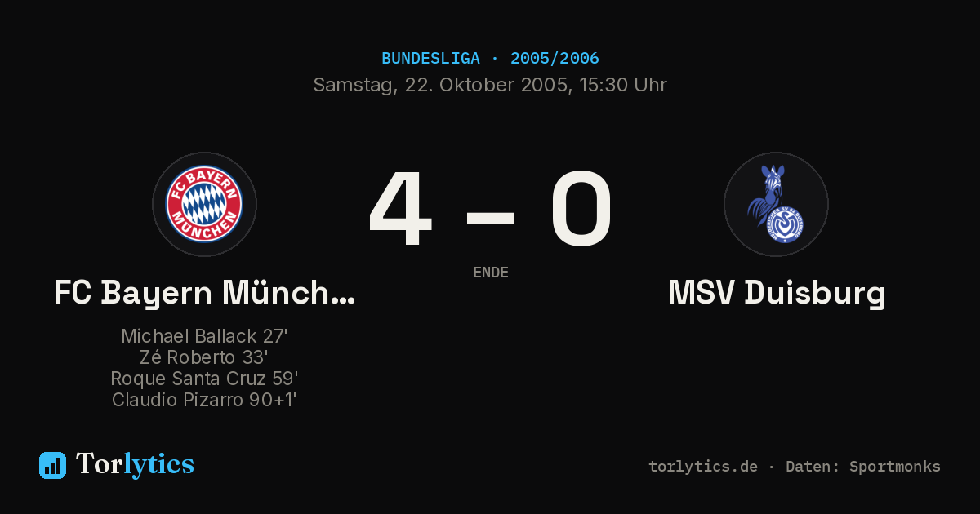Viewport: 980px width, 514px height.
Task: Click the away score number 0
Action: click(x=581, y=209)
